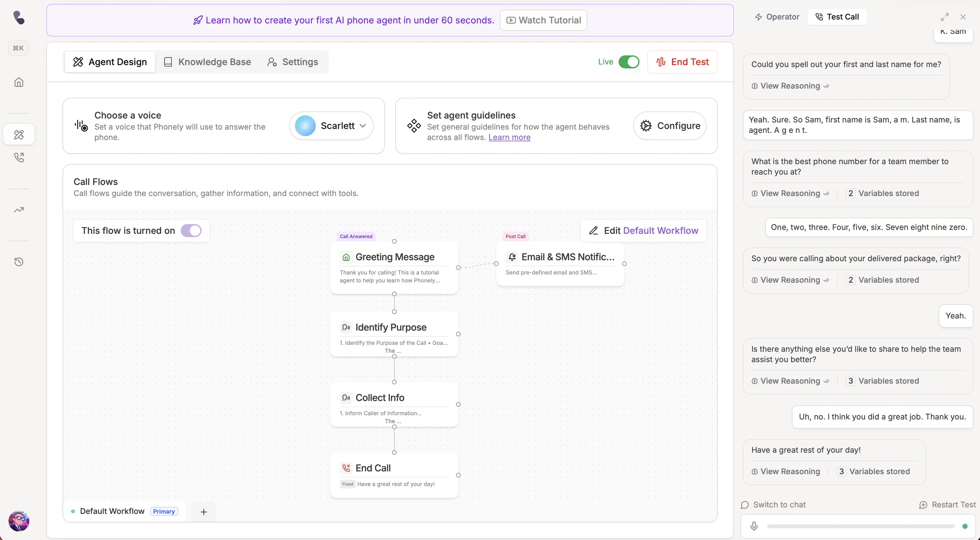Open the Scarlett voice dropdown
Viewport: 980px width, 540px height.
pyautogui.click(x=331, y=126)
